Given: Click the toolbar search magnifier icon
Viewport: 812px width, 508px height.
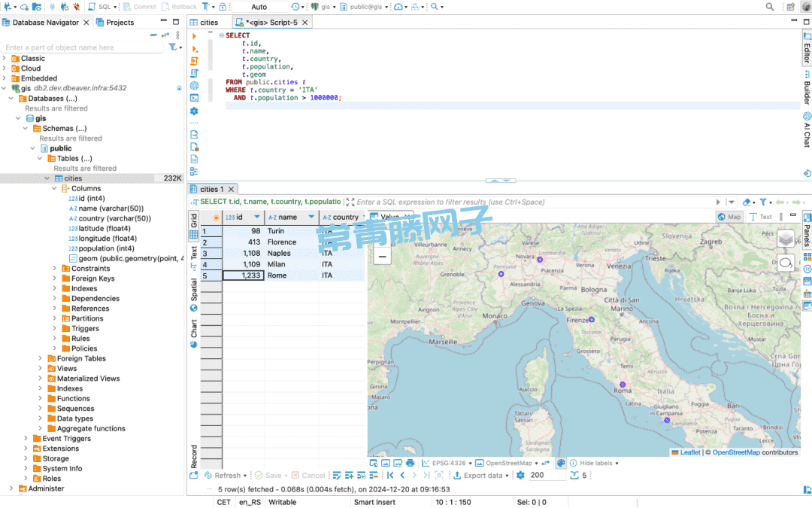Looking at the screenshot, I should pyautogui.click(x=435, y=7).
